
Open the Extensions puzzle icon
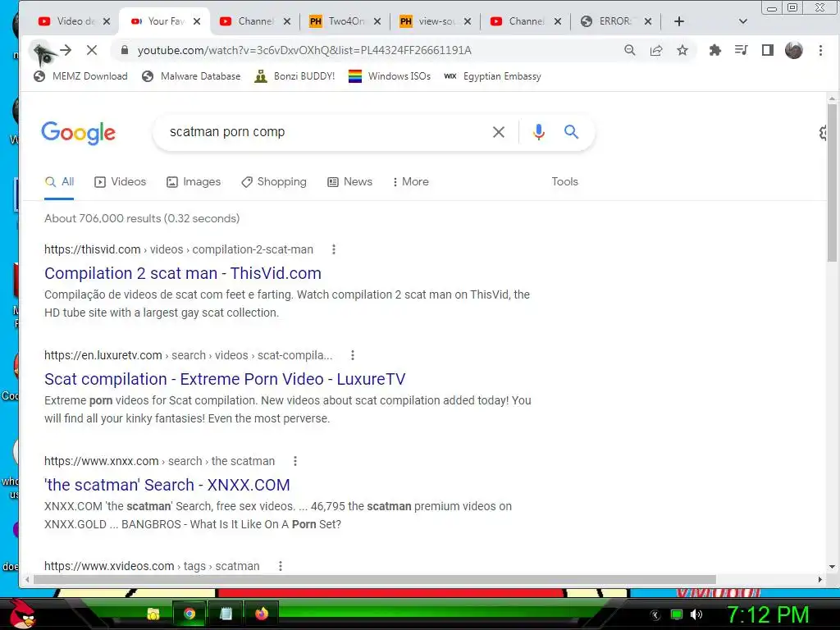point(715,50)
